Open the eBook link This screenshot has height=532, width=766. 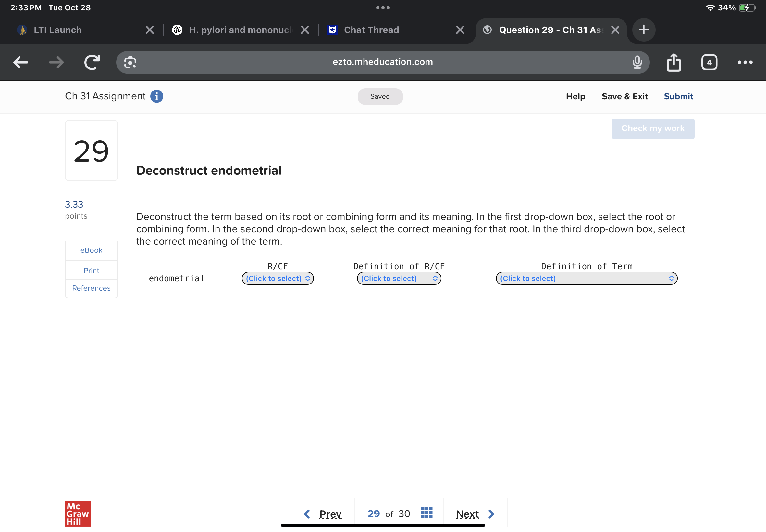coord(91,250)
